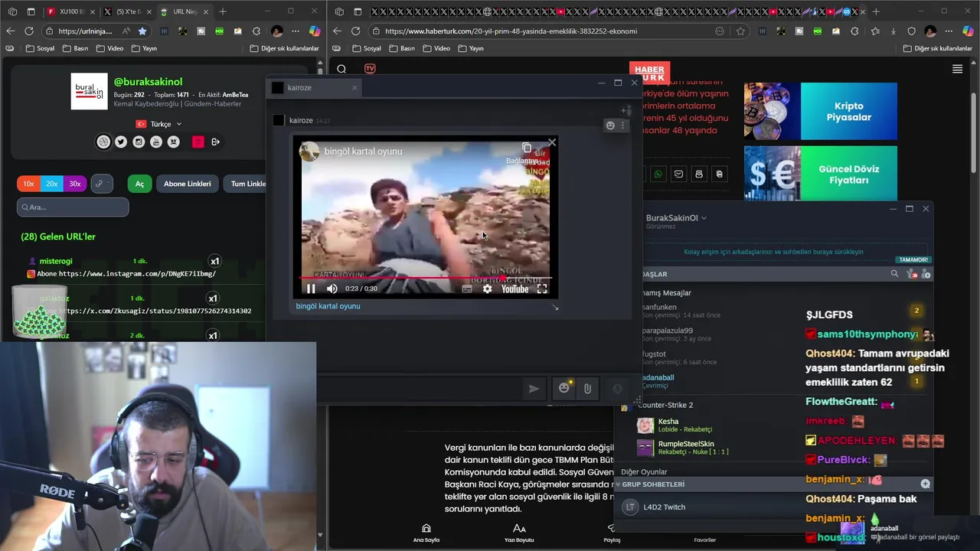
Task: Click Yazı Boyutu text size button
Action: (x=519, y=533)
